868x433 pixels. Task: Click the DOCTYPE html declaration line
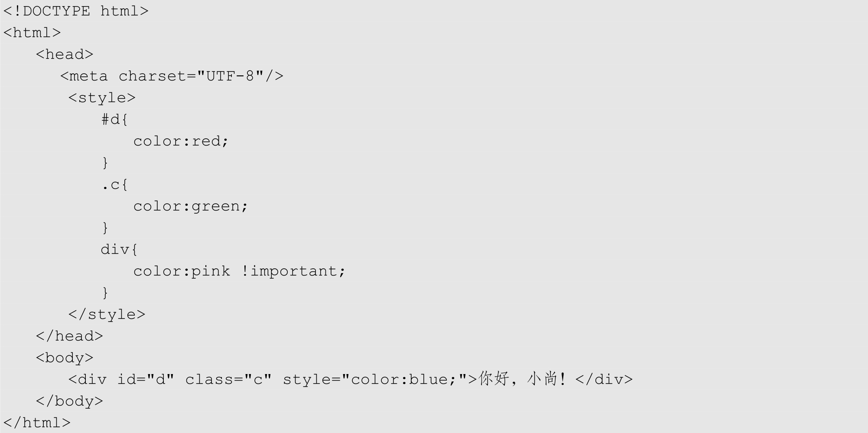(x=76, y=11)
